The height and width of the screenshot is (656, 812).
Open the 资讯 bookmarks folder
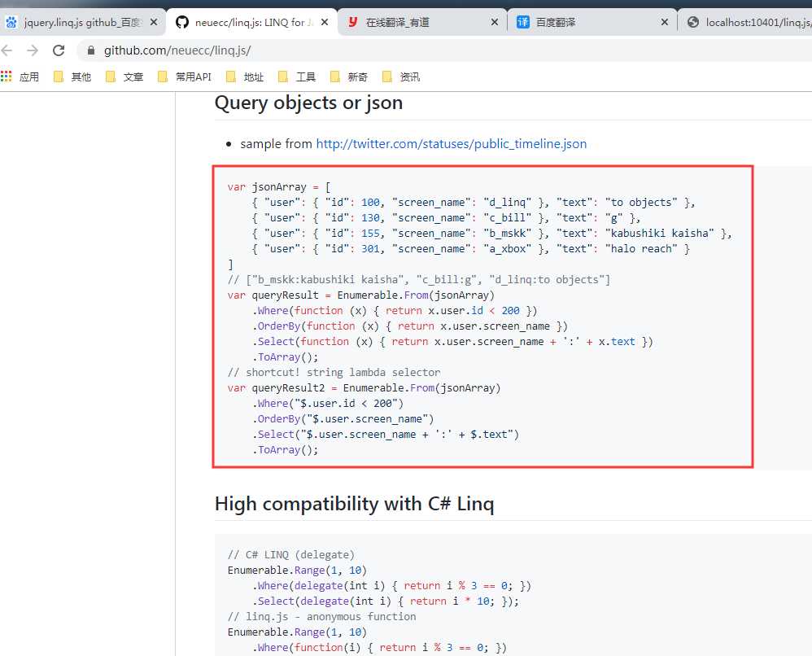coord(401,77)
